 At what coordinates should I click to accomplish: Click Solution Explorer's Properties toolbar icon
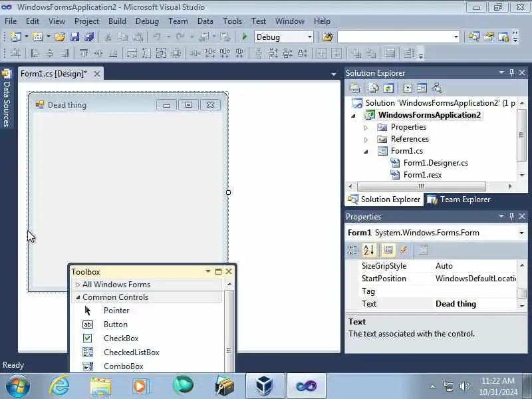click(355, 88)
